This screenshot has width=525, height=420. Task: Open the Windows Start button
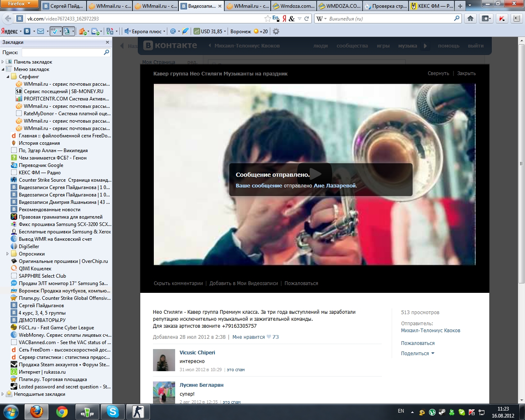click(x=11, y=412)
